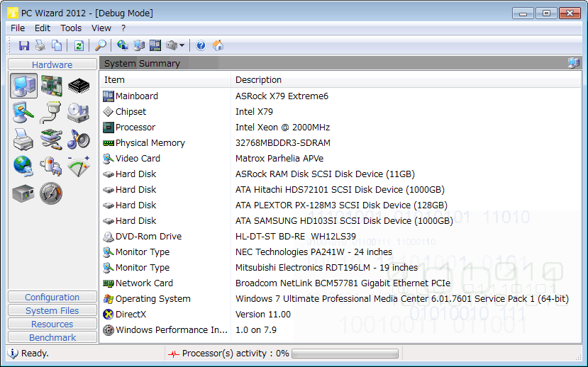Select the Processor chip category icon
The width and height of the screenshot is (588, 367).
click(79, 86)
